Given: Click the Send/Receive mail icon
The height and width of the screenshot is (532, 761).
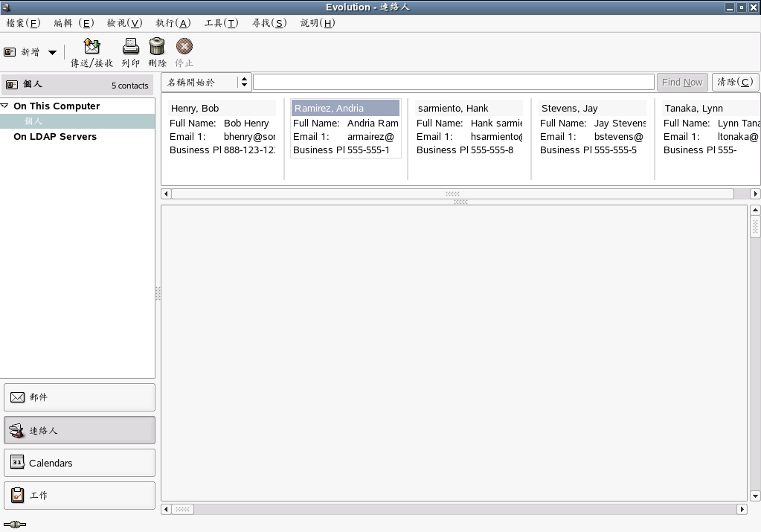Looking at the screenshot, I should [x=91, y=47].
